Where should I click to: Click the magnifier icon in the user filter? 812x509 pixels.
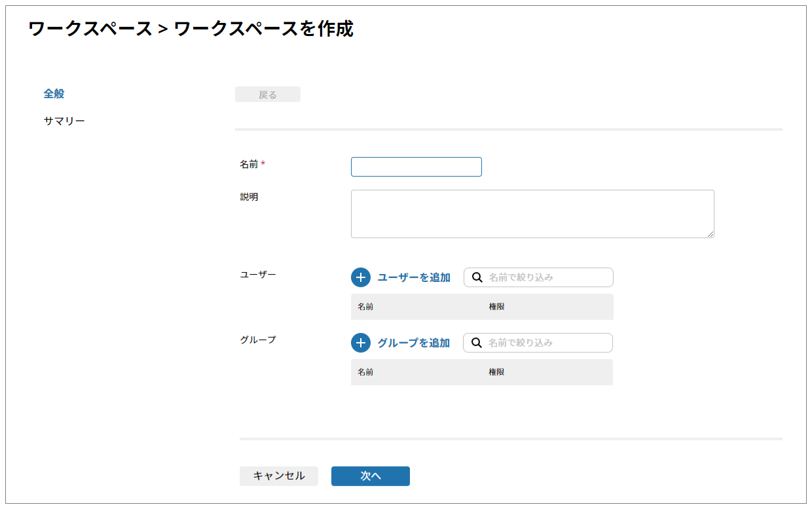point(477,277)
